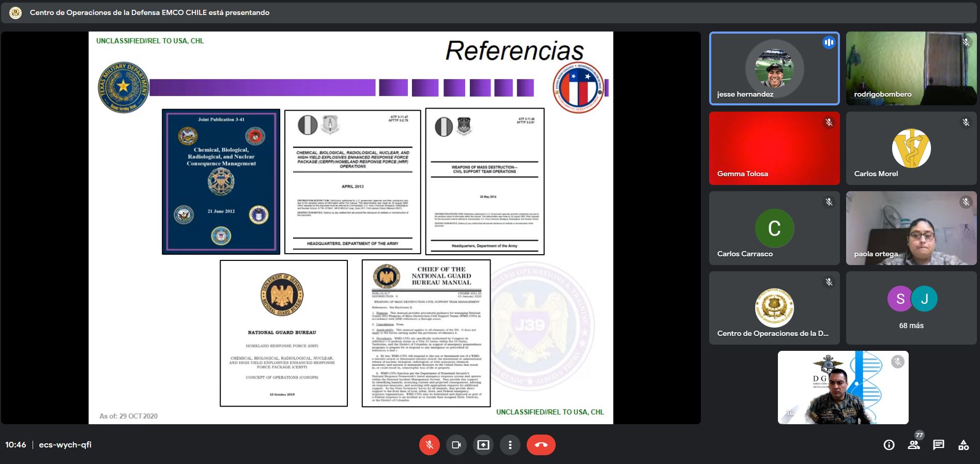Click Carlos Morel's participant tile
Image resolution: width=980 pixels, height=464 pixels.
(911, 148)
